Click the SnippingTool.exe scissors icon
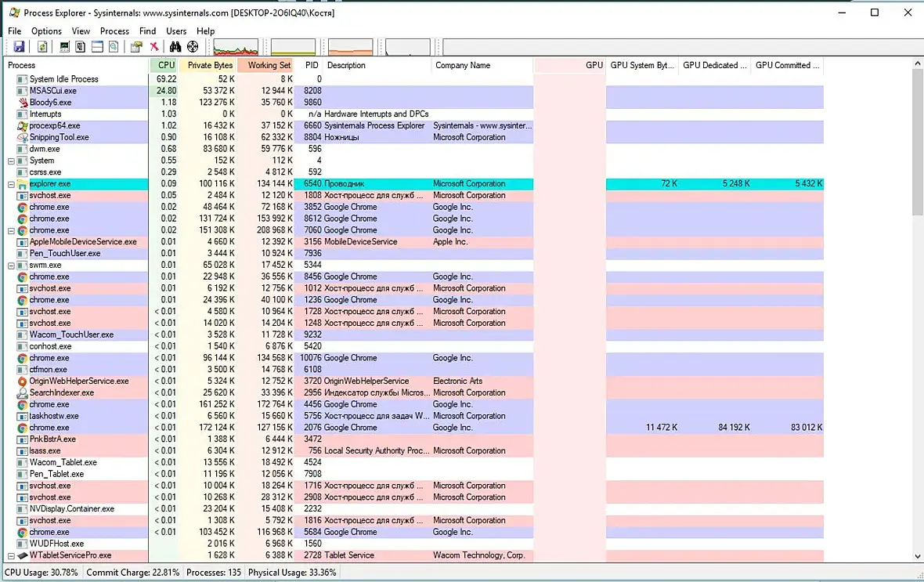 click(x=23, y=137)
